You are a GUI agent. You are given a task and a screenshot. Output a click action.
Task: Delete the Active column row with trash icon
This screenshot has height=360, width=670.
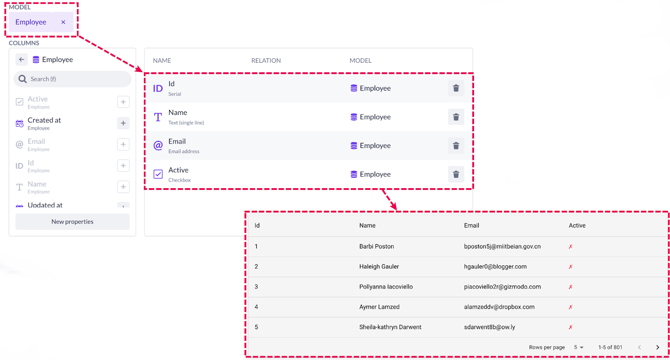456,174
